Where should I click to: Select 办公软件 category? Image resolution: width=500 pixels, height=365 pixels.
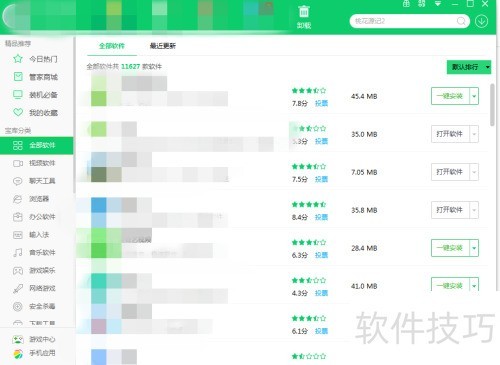tap(34, 217)
